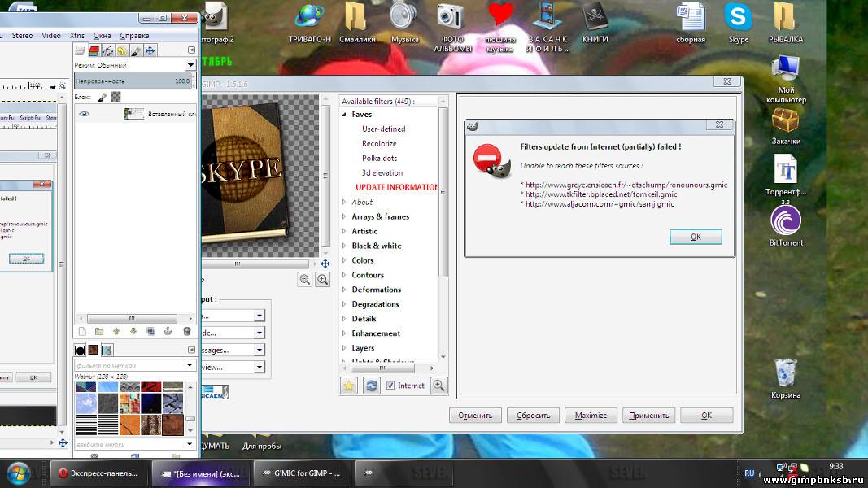868x488 pixels.
Task: Open the pattern tag filter dropdown
Action: point(190,366)
